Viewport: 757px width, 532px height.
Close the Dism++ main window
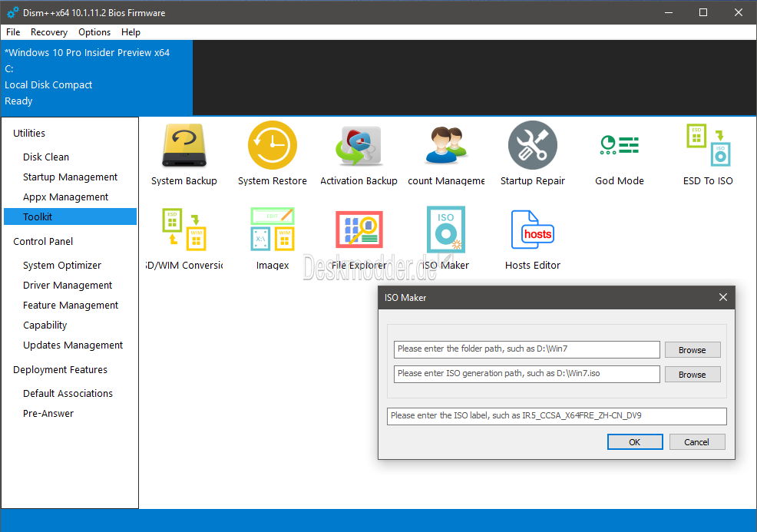(739, 12)
